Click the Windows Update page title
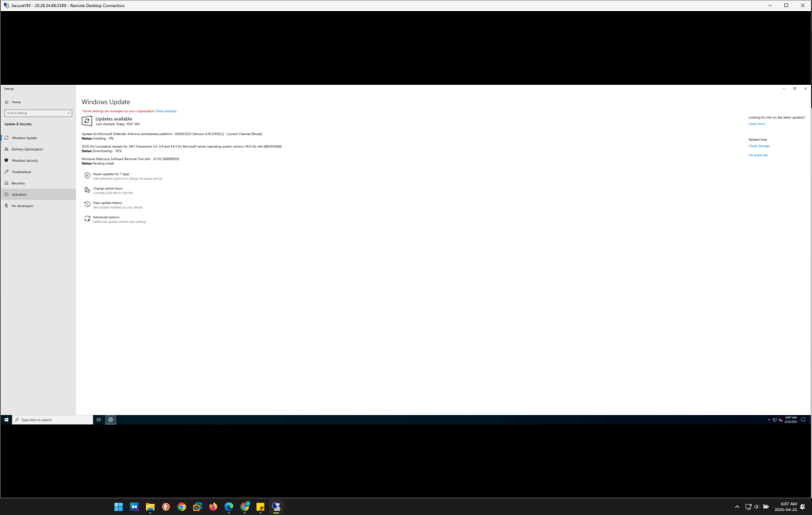Viewport: 812px width, 515px height. pyautogui.click(x=105, y=102)
